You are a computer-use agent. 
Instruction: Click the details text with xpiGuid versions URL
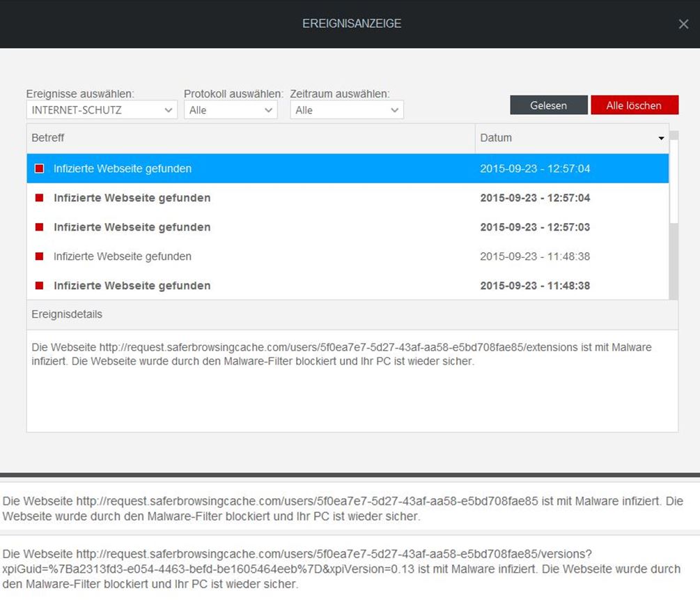[341, 569]
